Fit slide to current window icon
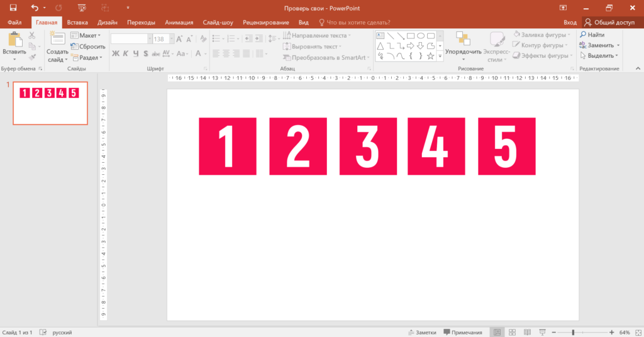 point(636,332)
